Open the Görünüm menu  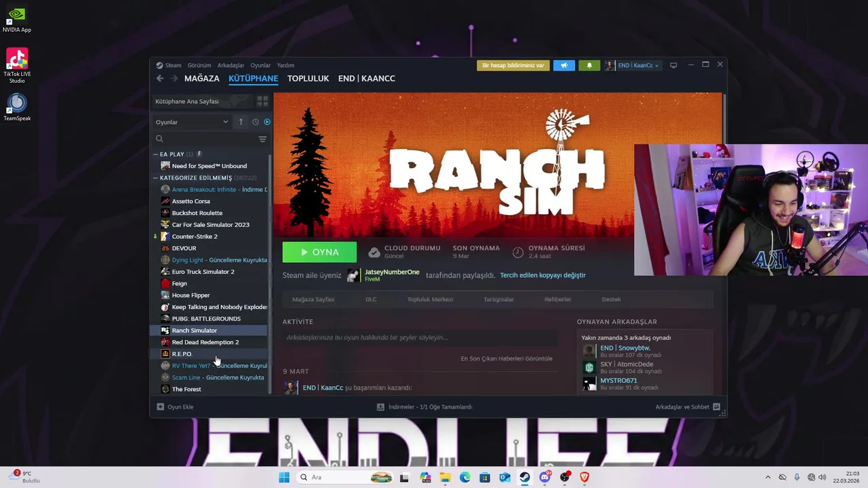pyautogui.click(x=199, y=66)
